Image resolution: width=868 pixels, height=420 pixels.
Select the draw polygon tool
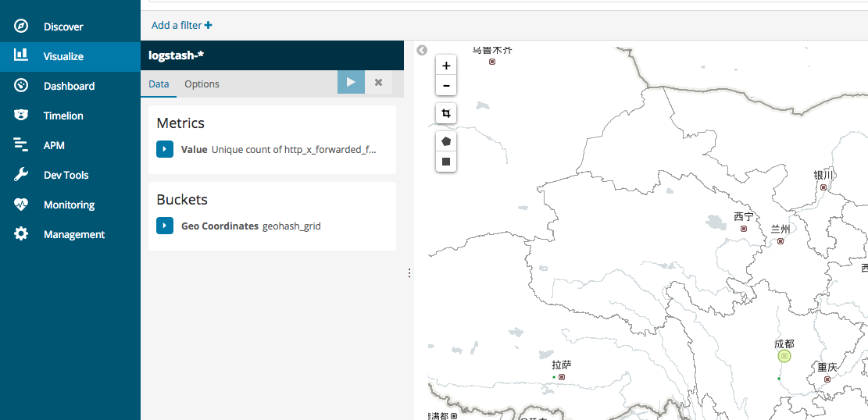pyautogui.click(x=446, y=141)
